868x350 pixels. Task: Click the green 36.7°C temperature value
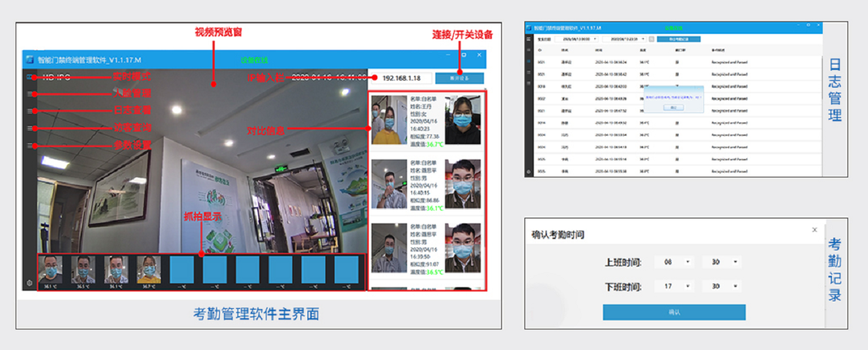click(x=435, y=144)
